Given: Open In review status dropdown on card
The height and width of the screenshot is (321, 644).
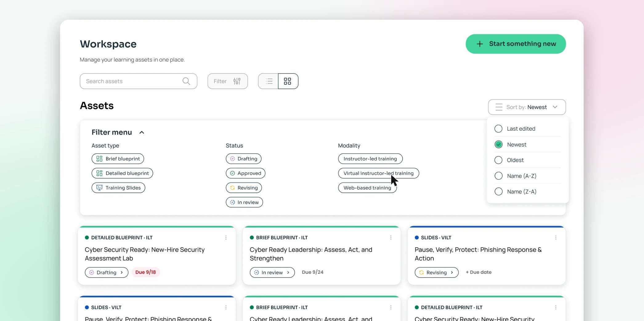Looking at the screenshot, I should tap(272, 272).
